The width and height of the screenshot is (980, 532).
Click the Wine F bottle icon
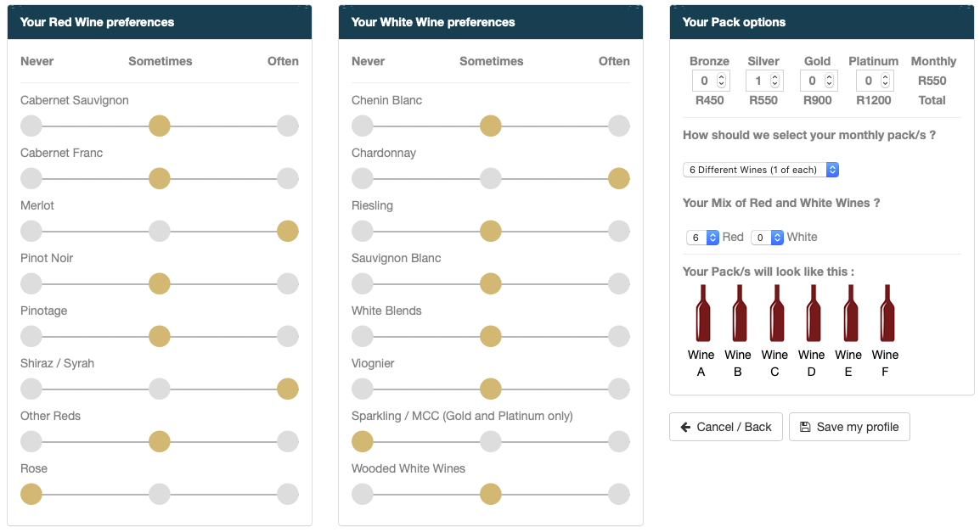887,313
